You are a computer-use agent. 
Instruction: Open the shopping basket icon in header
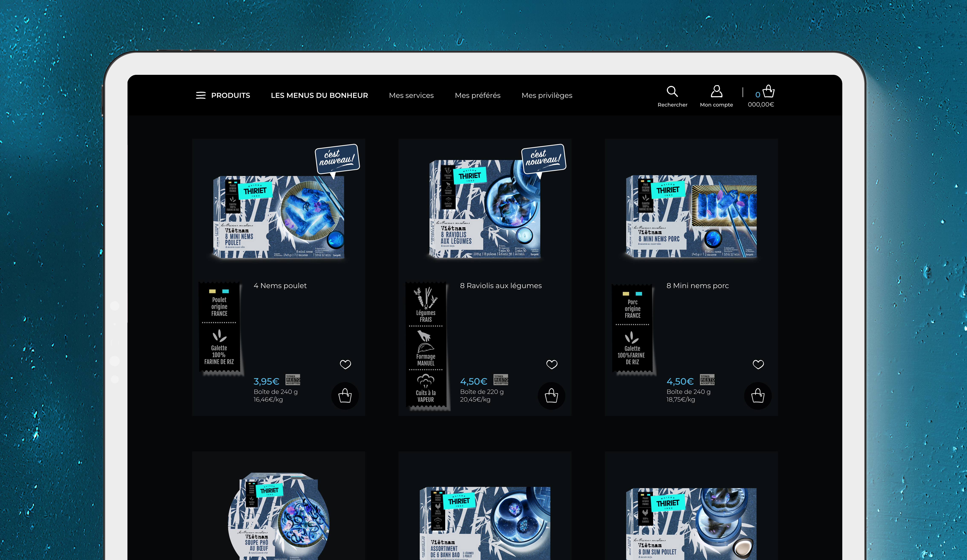768,91
